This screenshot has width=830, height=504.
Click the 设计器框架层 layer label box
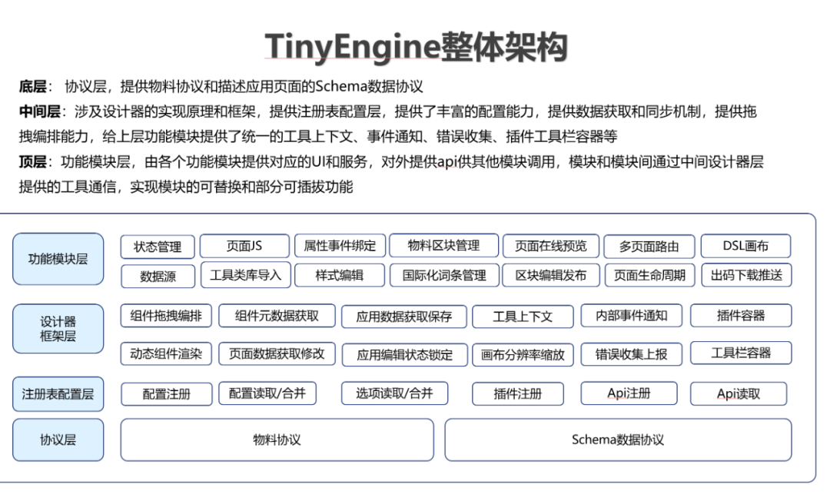pyautogui.click(x=58, y=329)
